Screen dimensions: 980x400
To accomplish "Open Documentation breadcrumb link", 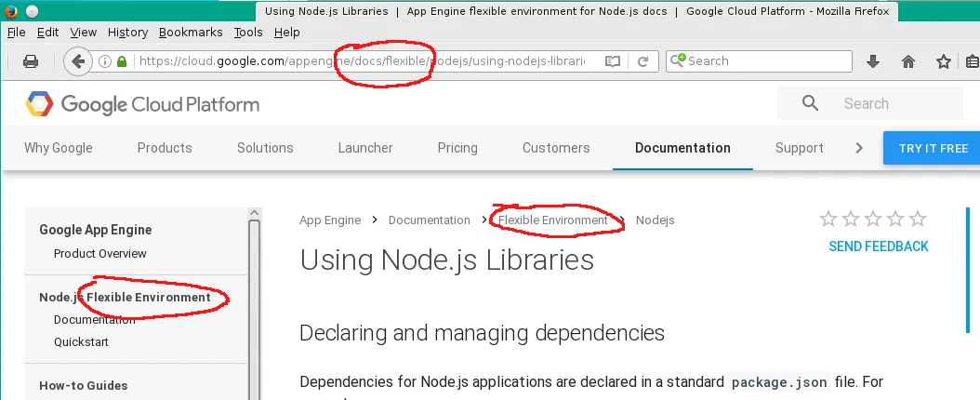I will 430,220.
